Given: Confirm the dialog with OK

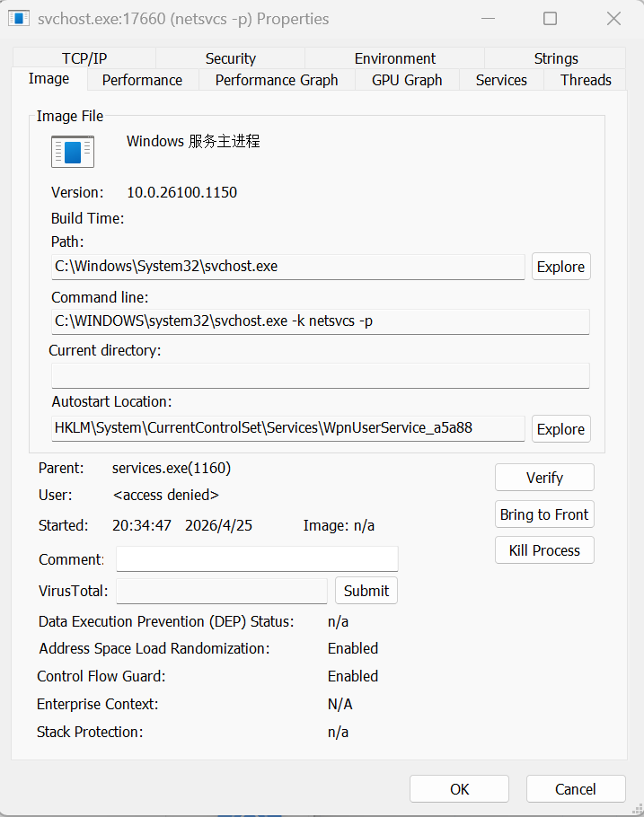Looking at the screenshot, I should coord(459,789).
